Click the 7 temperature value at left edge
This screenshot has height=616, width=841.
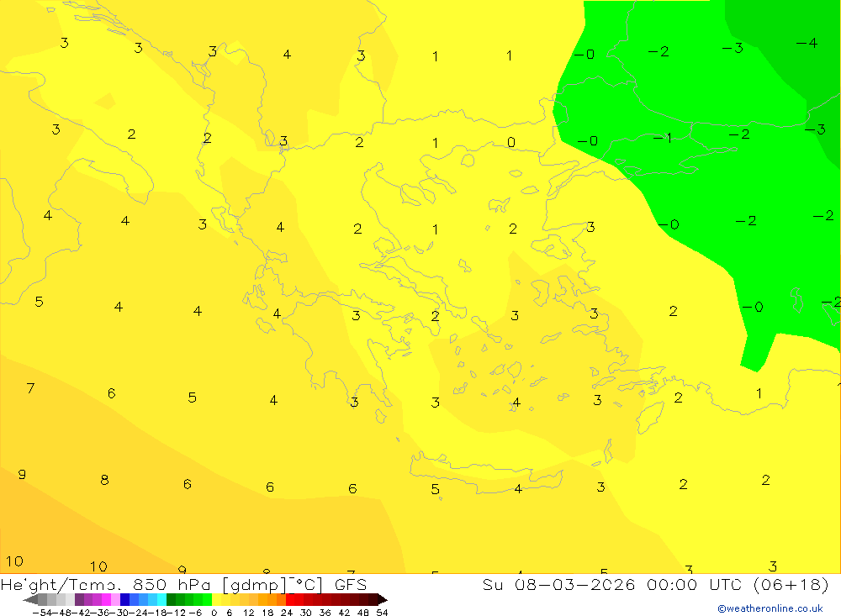30,387
